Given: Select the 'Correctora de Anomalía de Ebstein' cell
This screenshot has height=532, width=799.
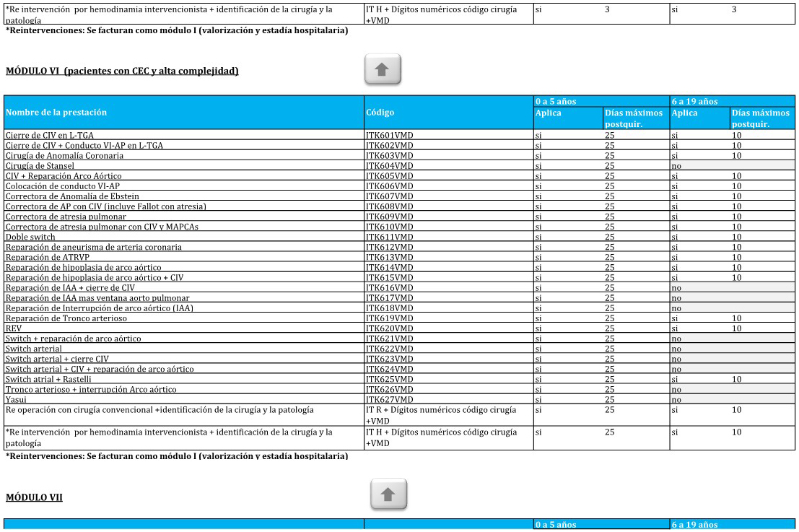Looking at the screenshot, I should (x=72, y=196).
